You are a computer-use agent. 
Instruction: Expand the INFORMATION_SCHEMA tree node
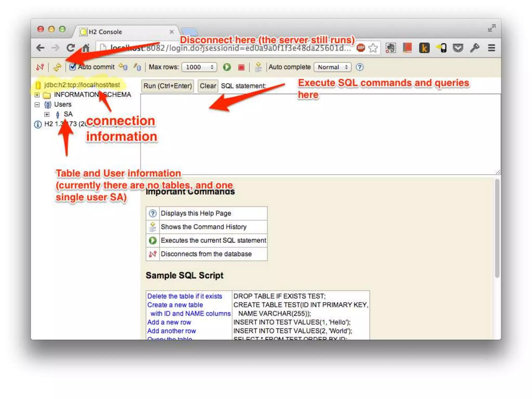tap(37, 95)
